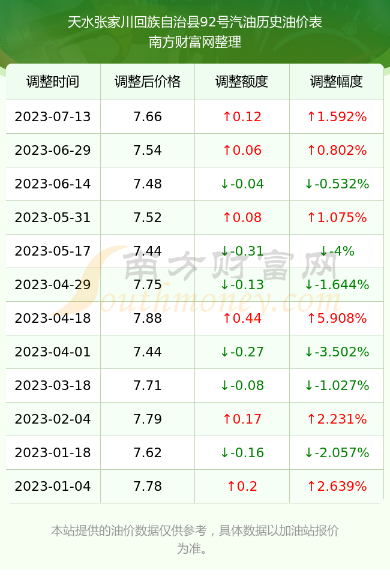
Task: Click the price 7.88 cell
Action: pos(148,319)
